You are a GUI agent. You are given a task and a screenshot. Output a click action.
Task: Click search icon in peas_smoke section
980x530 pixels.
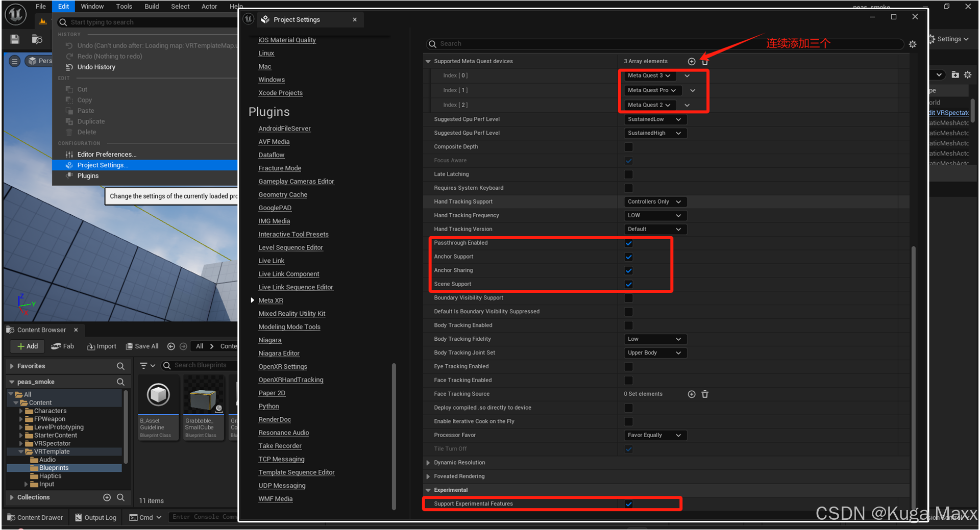tap(120, 382)
